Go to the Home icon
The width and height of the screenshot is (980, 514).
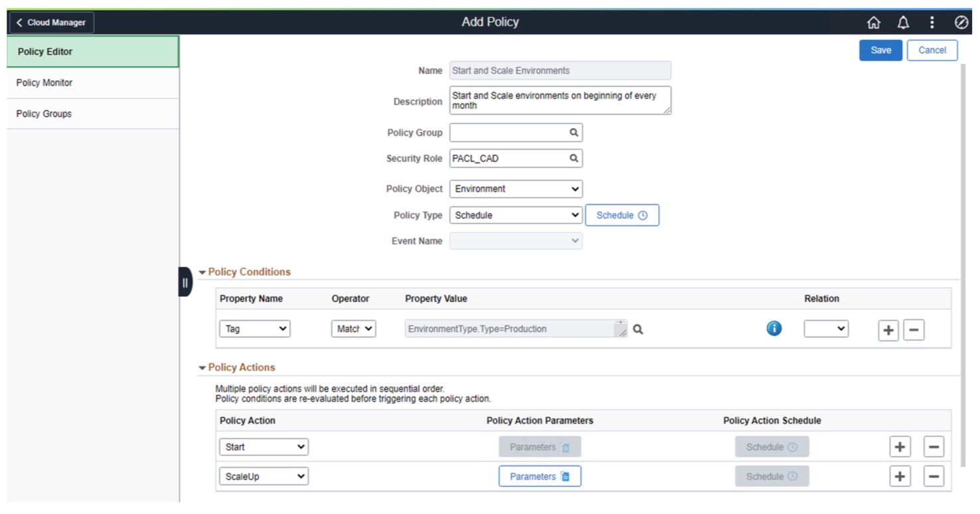(873, 23)
